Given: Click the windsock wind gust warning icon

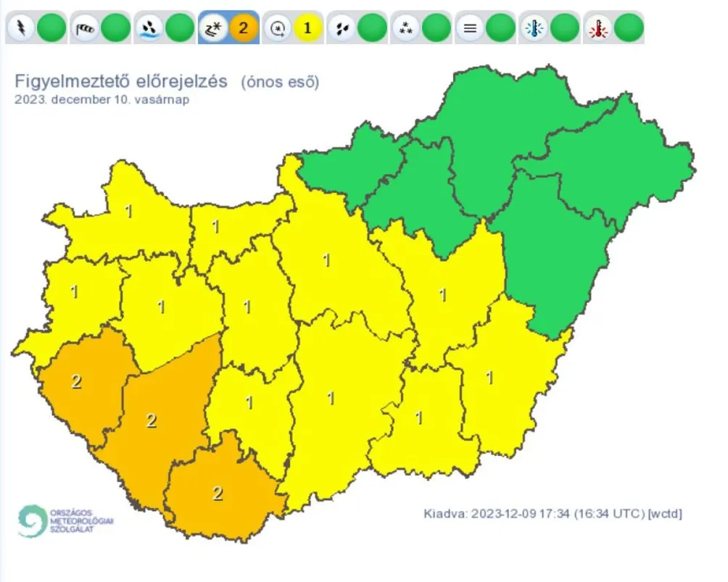Looking at the screenshot, I should 84,29.
